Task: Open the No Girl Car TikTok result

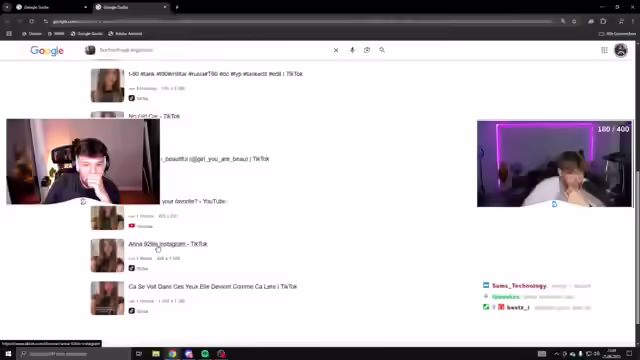Action: coord(154,116)
